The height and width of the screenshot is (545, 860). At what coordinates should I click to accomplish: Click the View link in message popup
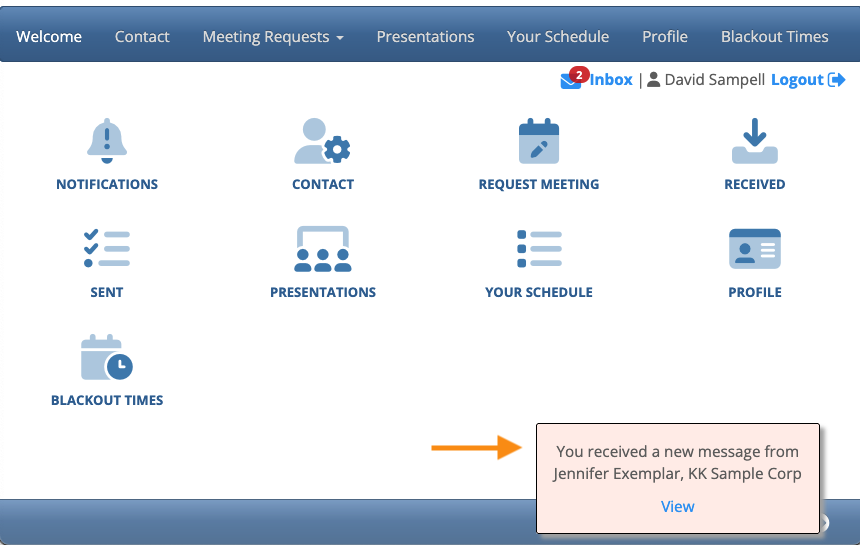point(677,507)
